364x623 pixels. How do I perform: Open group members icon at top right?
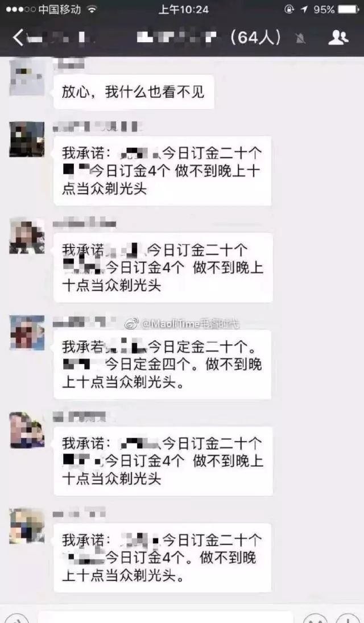[x=338, y=38]
